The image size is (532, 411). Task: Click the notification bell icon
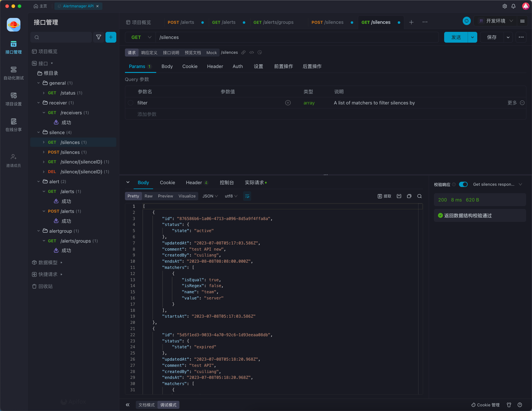513,6
